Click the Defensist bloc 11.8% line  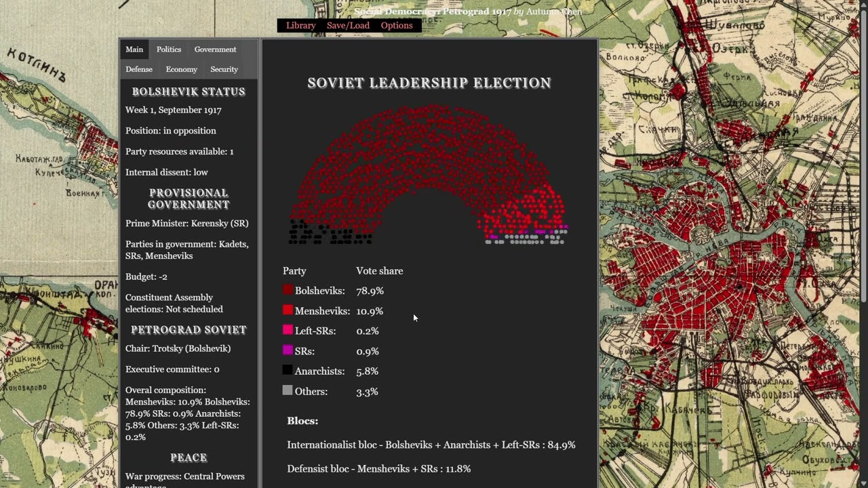pyautogui.click(x=378, y=468)
